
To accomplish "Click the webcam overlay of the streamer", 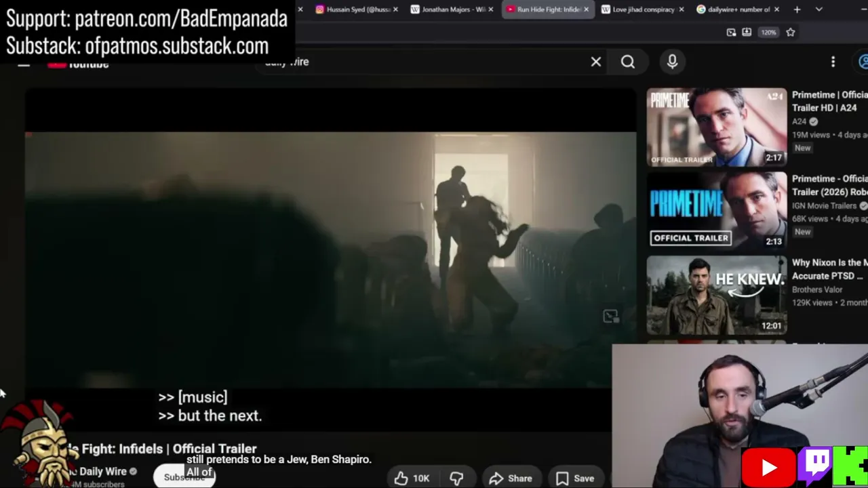I will point(740,416).
